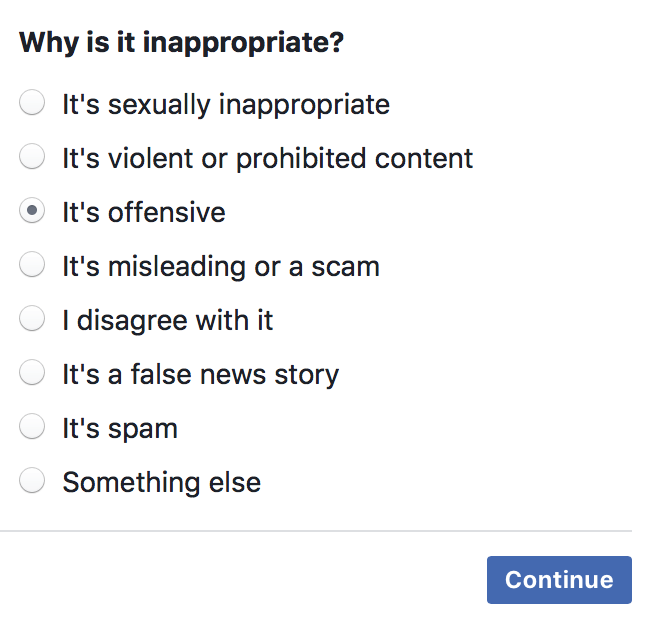This screenshot has height=626, width=650.
Task: Mark the "It's a false news story" radio
Action: 33,373
